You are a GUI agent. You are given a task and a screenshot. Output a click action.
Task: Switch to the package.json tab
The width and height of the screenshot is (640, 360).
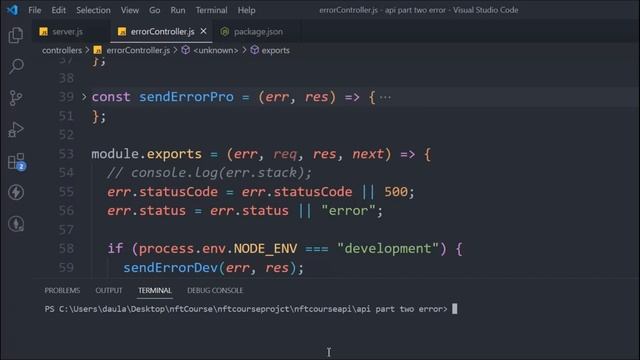click(258, 31)
